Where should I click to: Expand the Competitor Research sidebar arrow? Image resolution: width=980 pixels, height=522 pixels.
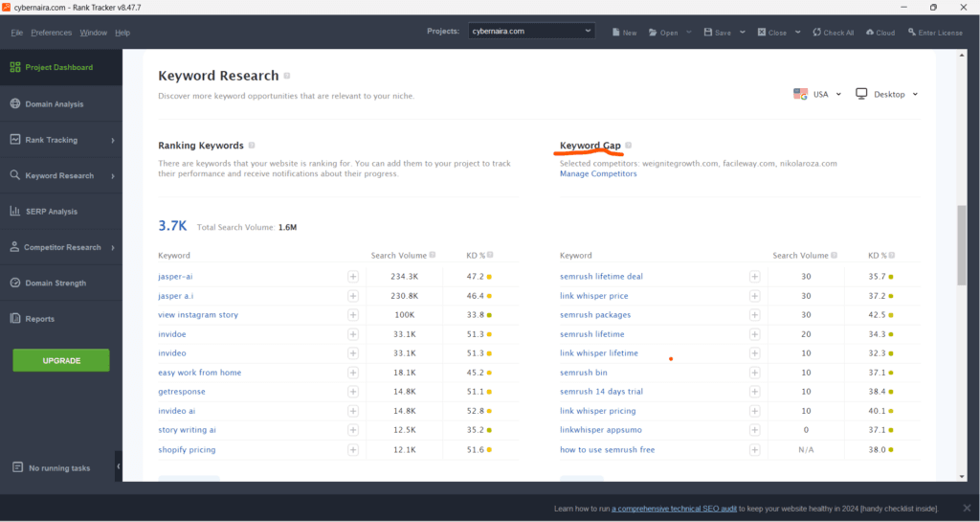click(113, 247)
